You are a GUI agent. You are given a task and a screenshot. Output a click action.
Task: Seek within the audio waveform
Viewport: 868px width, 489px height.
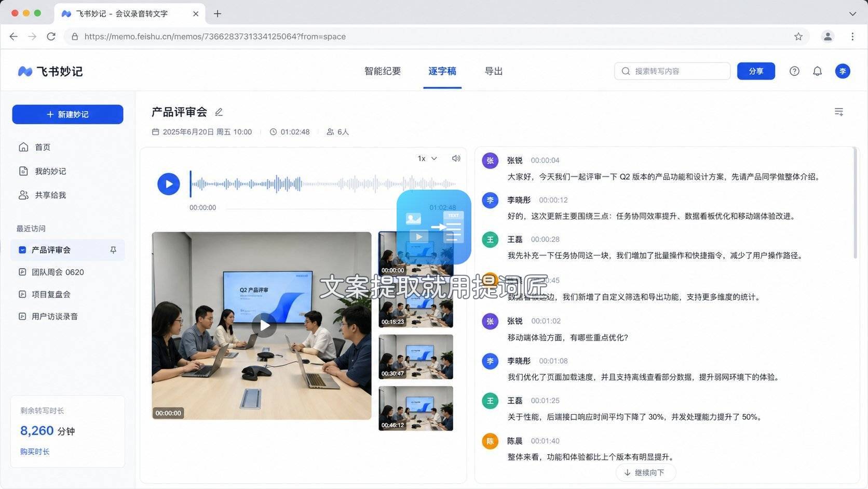point(323,184)
